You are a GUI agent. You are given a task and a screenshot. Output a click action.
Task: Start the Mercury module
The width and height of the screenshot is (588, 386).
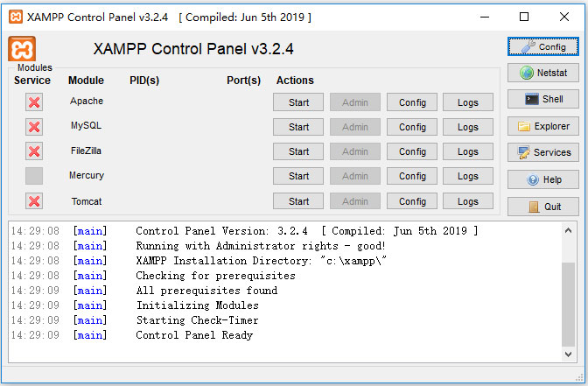pyautogui.click(x=298, y=176)
